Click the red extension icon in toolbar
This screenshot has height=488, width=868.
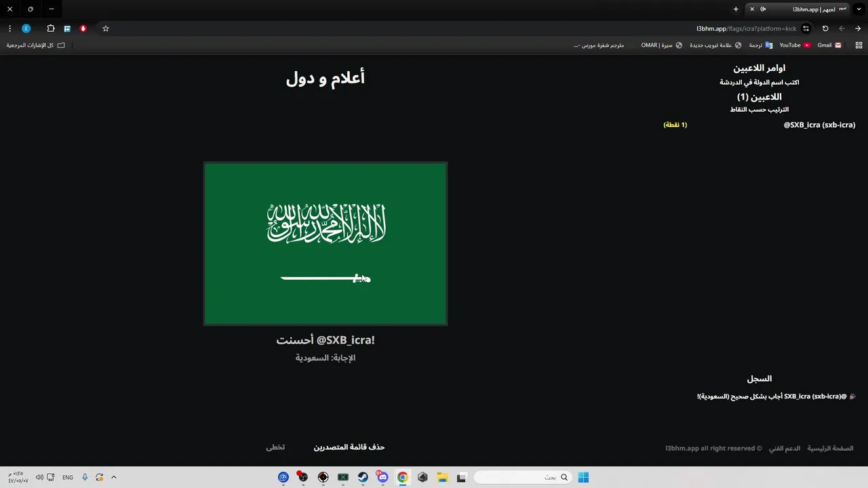pos(83,28)
